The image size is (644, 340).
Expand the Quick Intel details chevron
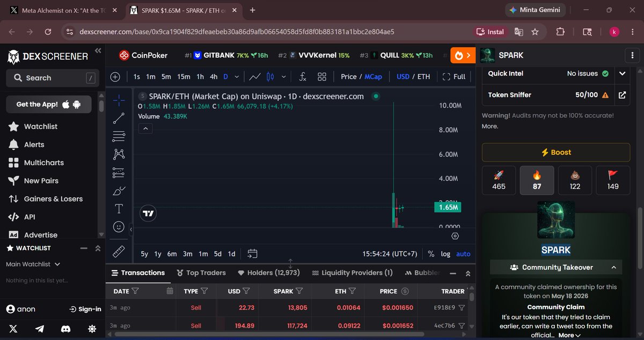tap(622, 73)
